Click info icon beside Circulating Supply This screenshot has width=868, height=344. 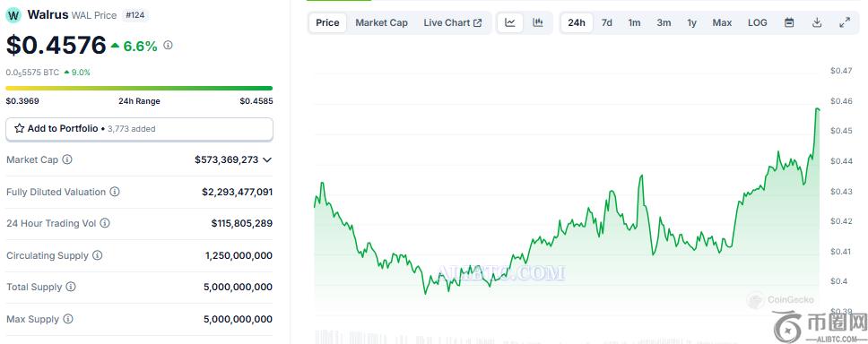[97, 255]
